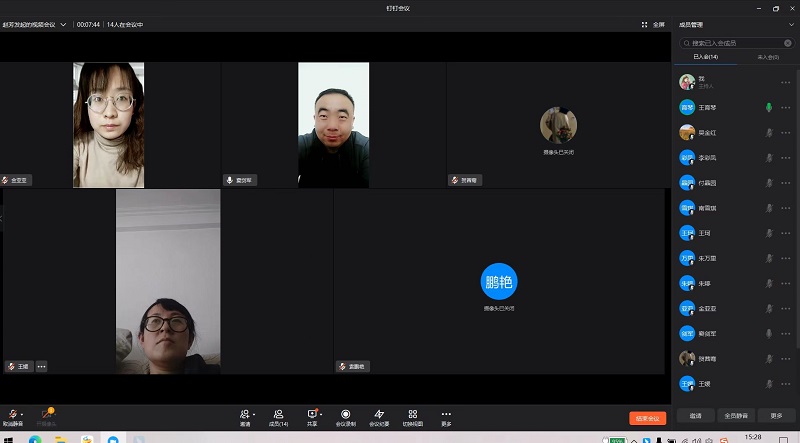Image resolution: width=800 pixels, height=443 pixels.
Task: Toggle microphone for member 王雨琴
Action: 769,107
